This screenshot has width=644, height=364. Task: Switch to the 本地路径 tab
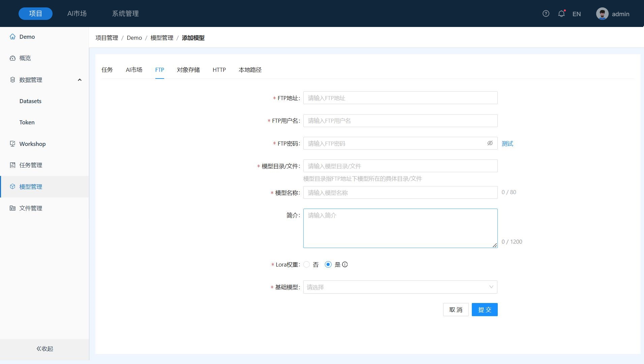point(250,70)
